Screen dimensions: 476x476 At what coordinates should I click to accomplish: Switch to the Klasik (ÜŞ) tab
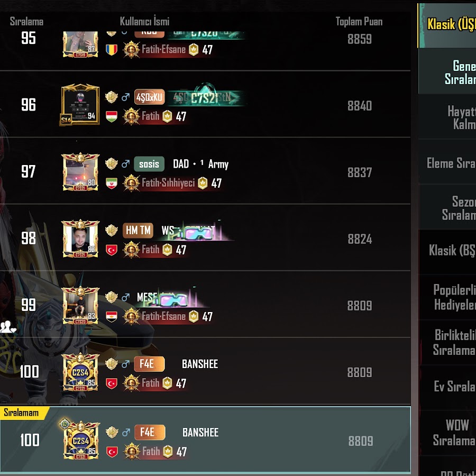[447, 25]
